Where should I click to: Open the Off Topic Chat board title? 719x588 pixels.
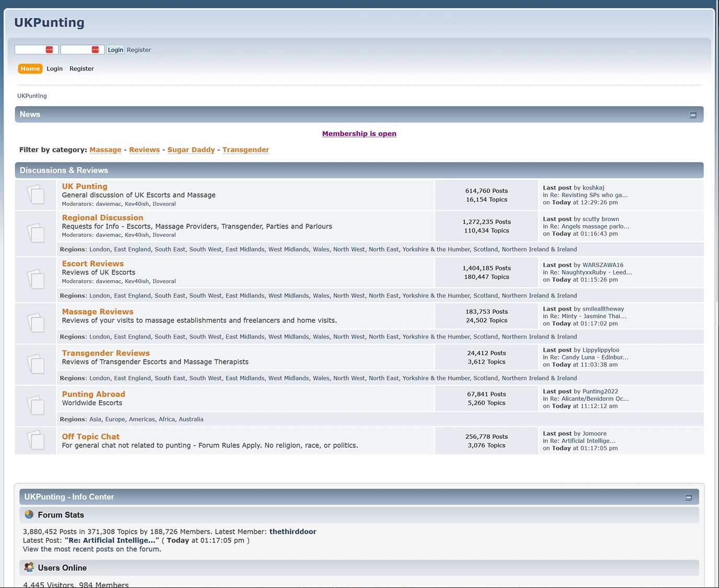pos(90,437)
